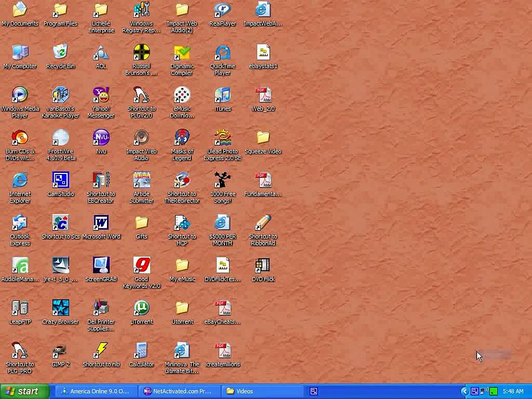Click the CamStudio taskbar button
The height and width of the screenshot is (399, 532).
[x=314, y=392]
